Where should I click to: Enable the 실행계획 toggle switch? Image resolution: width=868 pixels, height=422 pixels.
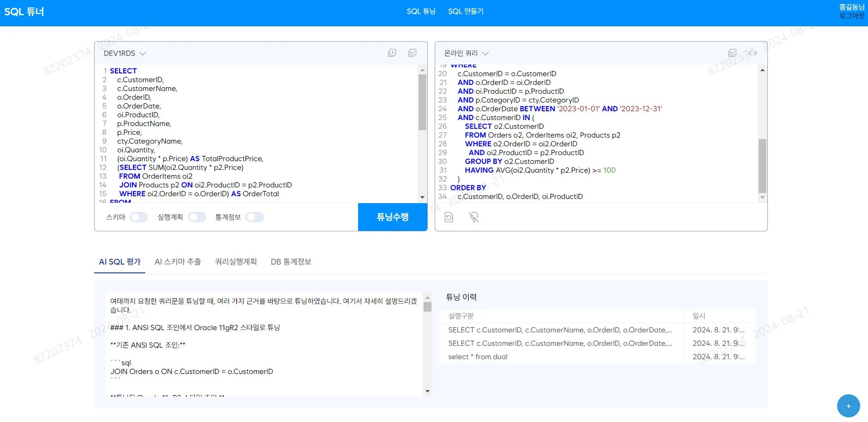(198, 217)
